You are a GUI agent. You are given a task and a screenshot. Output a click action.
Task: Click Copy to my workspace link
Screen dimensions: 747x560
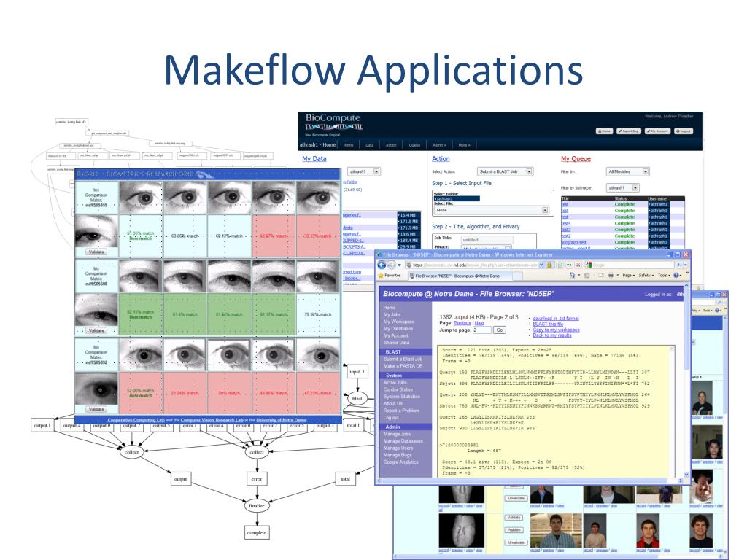point(556,330)
